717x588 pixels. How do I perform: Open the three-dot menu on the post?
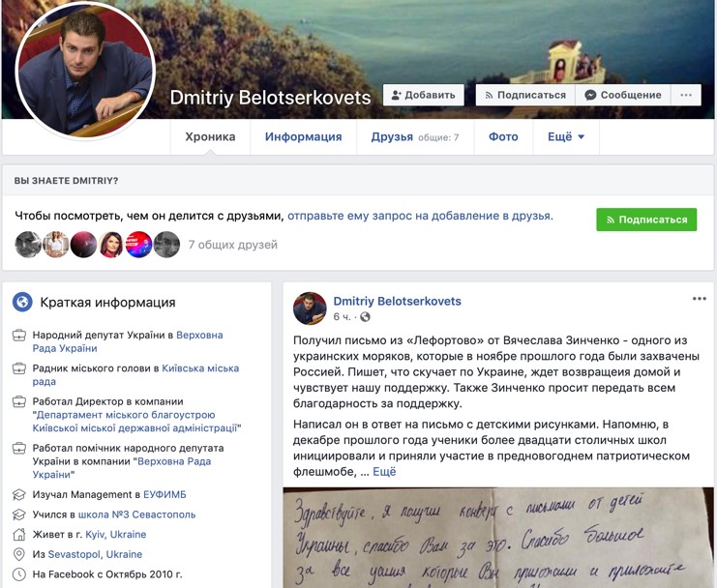700,299
